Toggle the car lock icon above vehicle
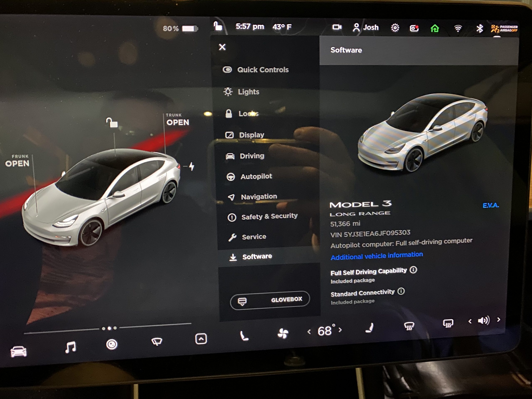Image resolution: width=532 pixels, height=399 pixels. pos(112,122)
